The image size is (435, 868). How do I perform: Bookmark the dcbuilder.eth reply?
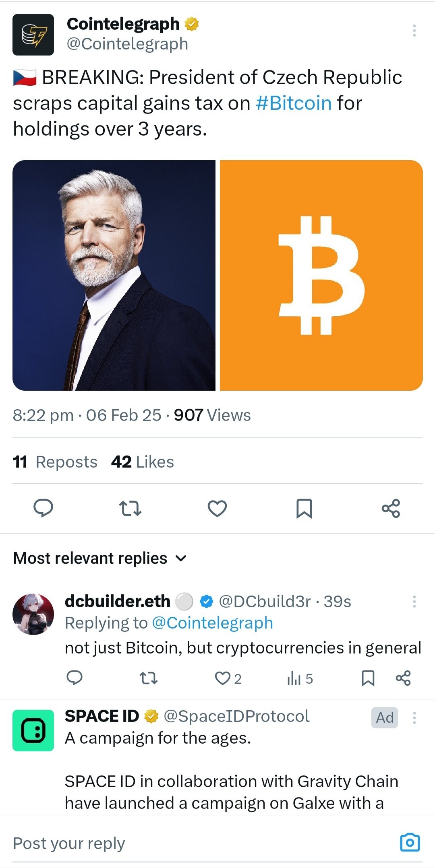(368, 678)
